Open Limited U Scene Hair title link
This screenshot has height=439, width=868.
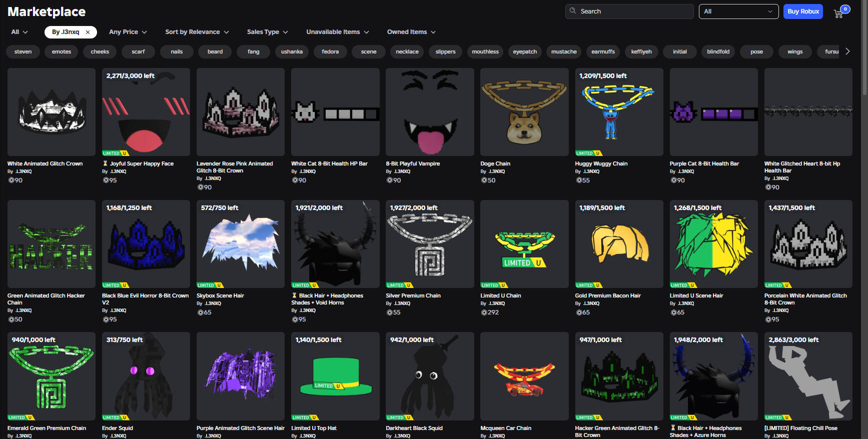point(696,295)
